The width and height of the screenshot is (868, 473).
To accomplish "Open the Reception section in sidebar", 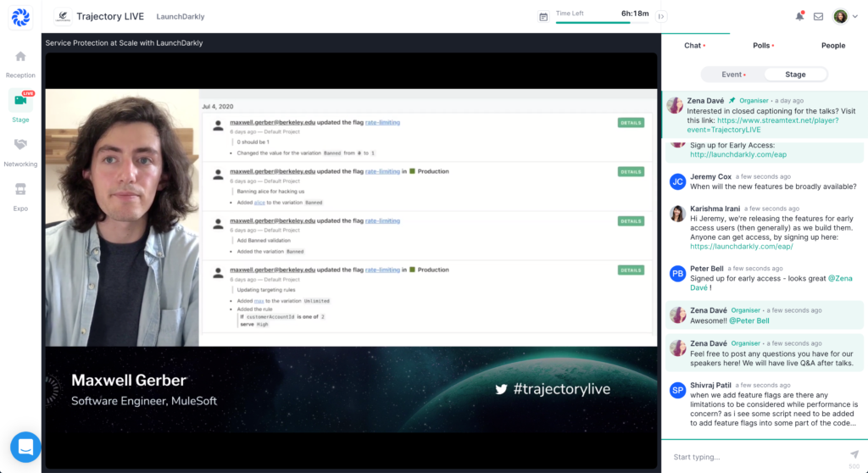I will 20,63.
